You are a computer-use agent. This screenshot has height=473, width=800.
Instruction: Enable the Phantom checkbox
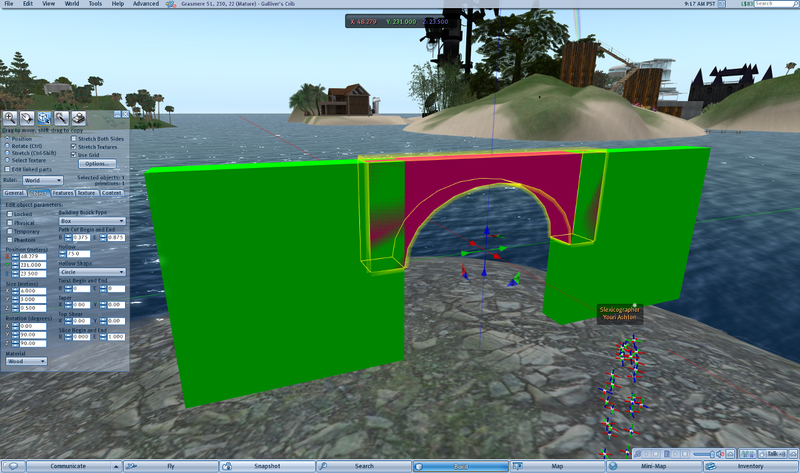pos(9,240)
